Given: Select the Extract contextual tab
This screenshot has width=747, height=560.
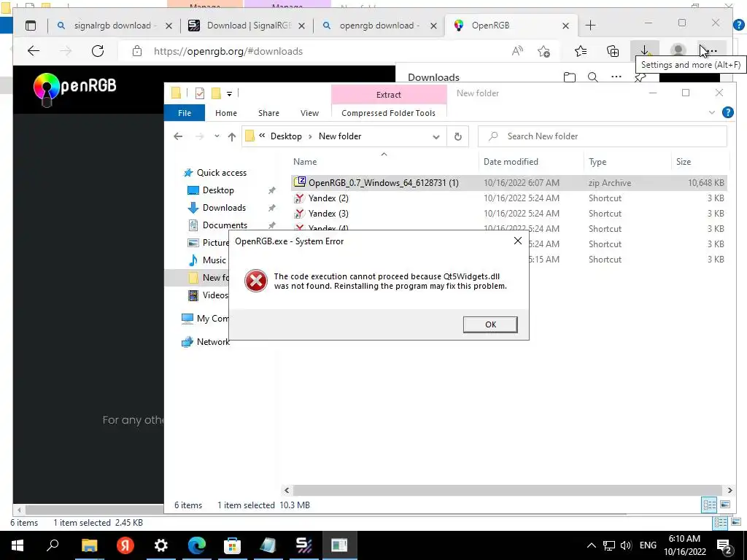Looking at the screenshot, I should (x=389, y=95).
